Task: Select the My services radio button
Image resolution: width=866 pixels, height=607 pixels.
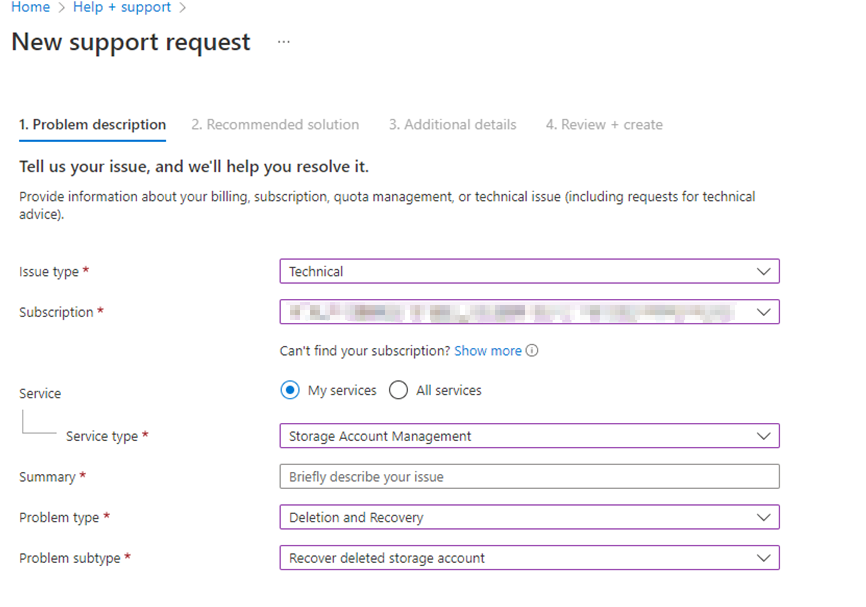Action: point(289,390)
